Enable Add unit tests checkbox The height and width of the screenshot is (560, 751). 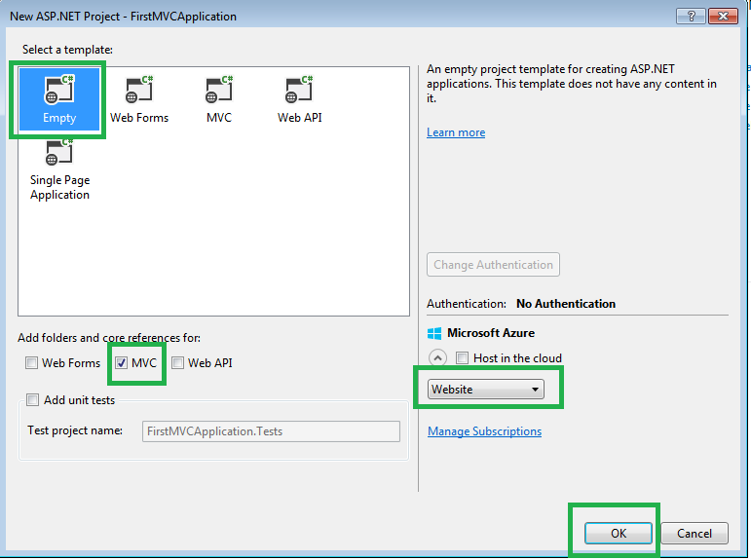32,400
